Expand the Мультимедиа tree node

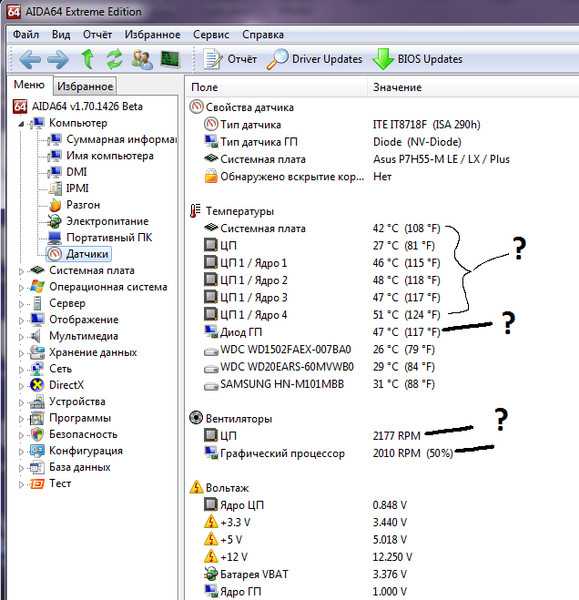[21, 337]
